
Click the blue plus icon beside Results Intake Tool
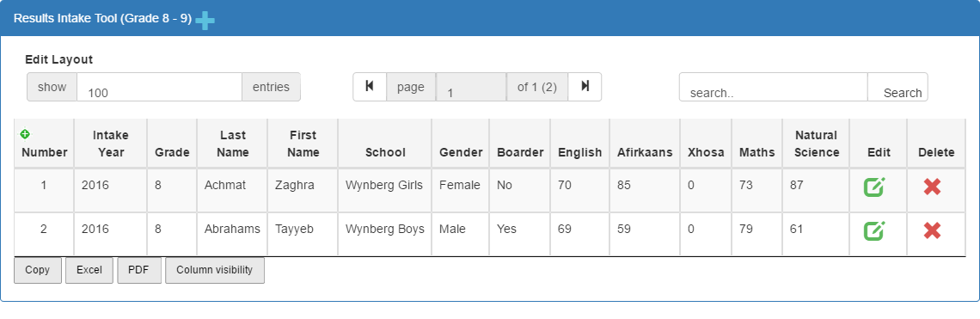(205, 21)
